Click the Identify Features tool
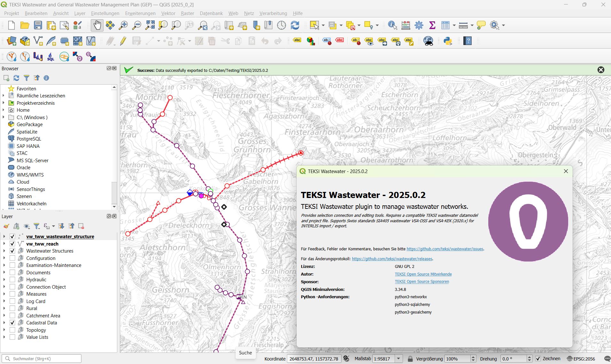Viewport: 611px width, 364px height. point(392,25)
